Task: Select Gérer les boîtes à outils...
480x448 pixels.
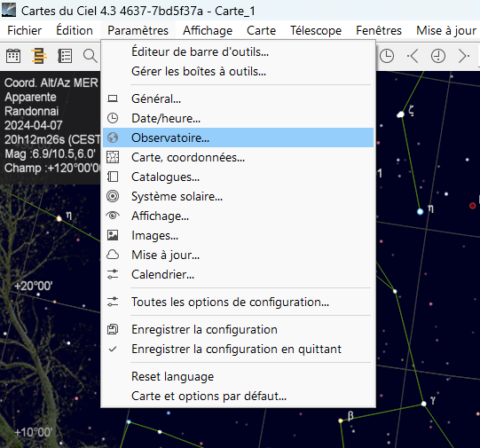Action: coord(238,71)
